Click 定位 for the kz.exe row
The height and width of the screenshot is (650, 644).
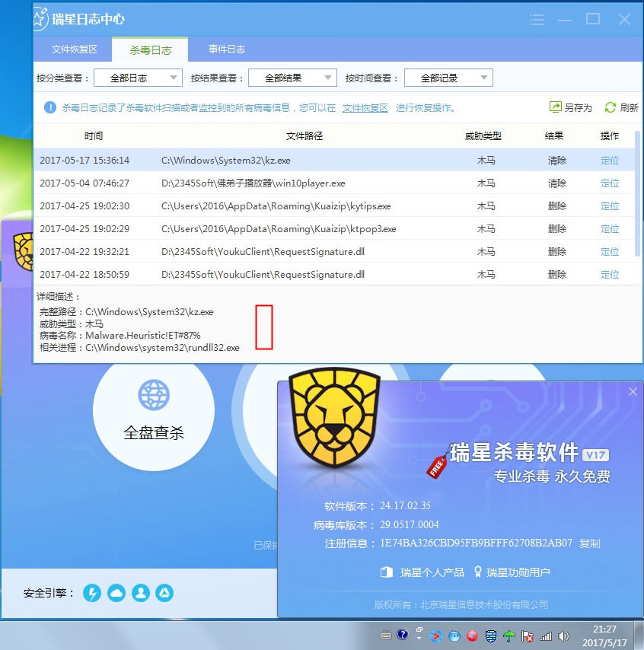610,161
